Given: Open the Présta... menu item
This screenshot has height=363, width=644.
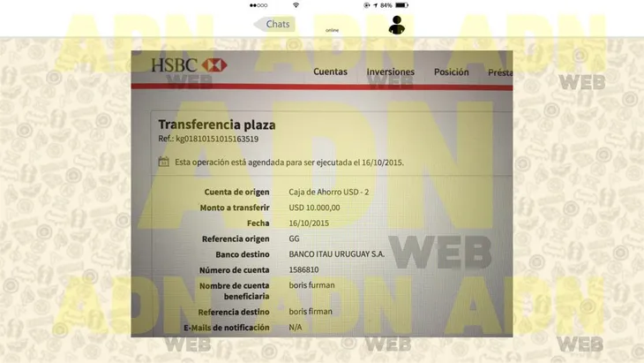Looking at the screenshot, I should point(500,72).
